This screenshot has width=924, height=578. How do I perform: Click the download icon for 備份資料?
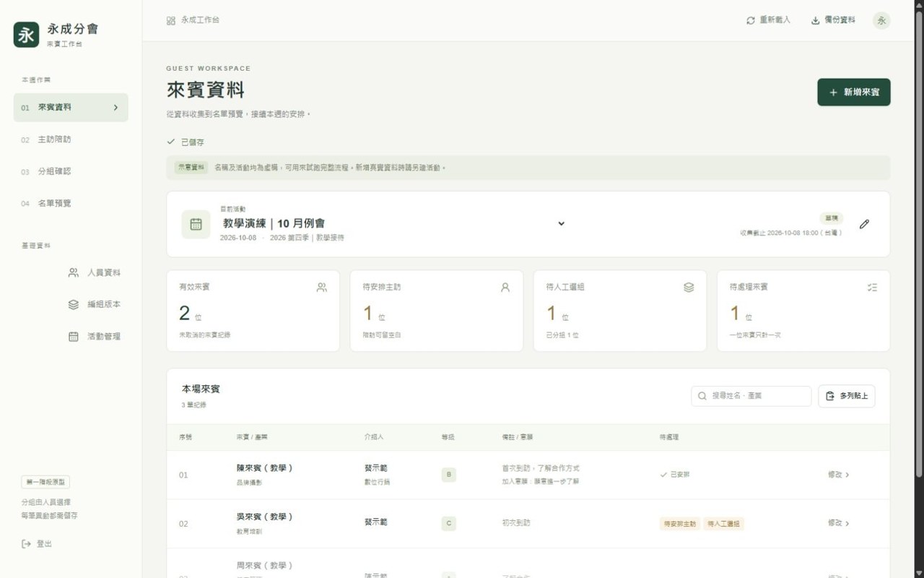(816, 20)
